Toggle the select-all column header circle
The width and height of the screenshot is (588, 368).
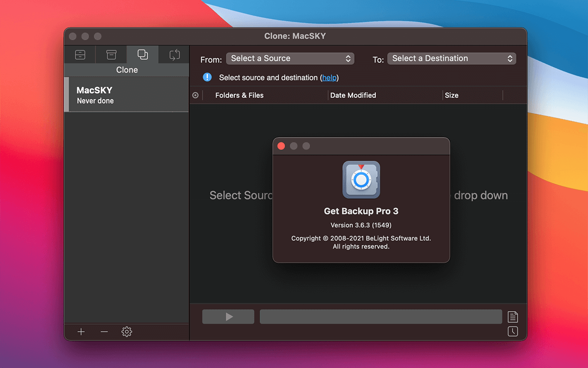pyautogui.click(x=196, y=95)
